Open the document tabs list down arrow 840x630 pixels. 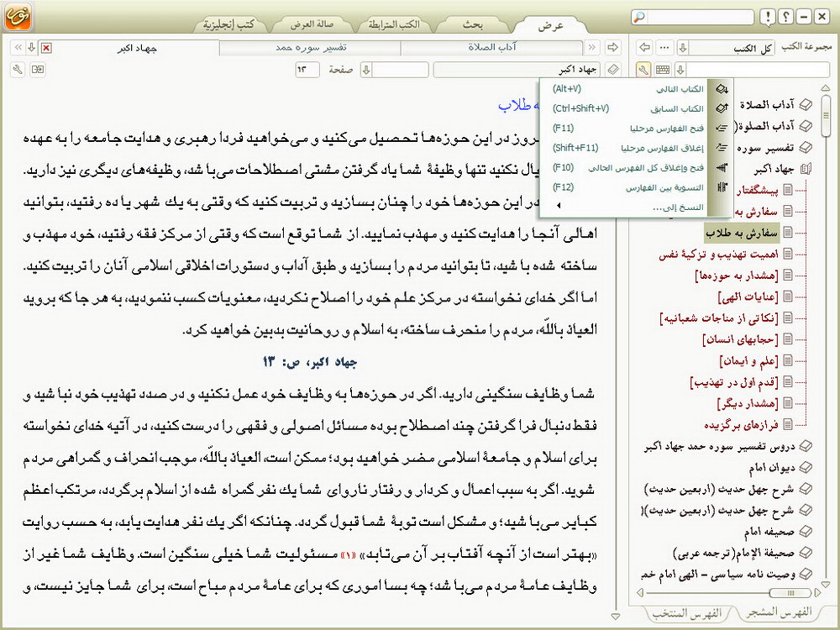click(32, 48)
